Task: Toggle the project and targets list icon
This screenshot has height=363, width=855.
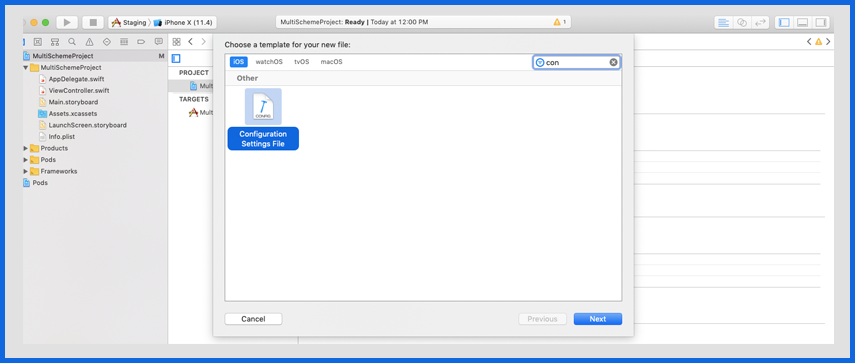Action: (176, 58)
